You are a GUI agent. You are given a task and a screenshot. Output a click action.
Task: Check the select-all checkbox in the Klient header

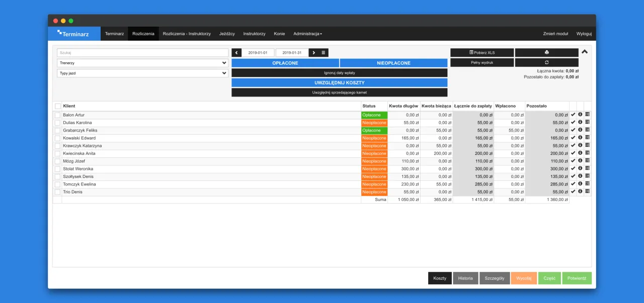tap(58, 106)
